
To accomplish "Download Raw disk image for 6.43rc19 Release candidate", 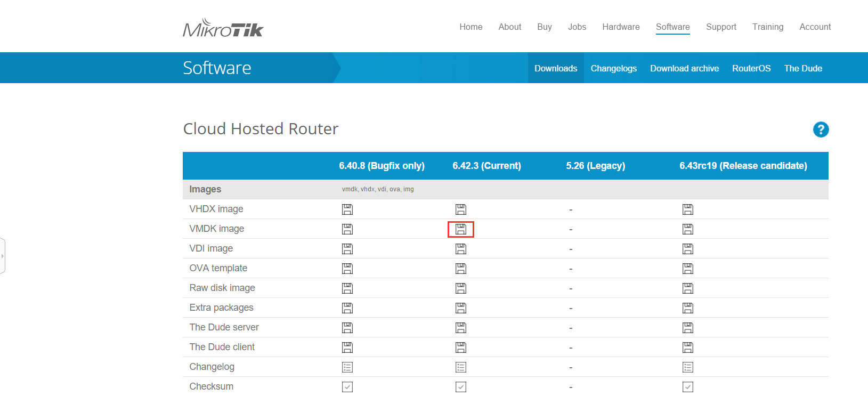I will (688, 288).
